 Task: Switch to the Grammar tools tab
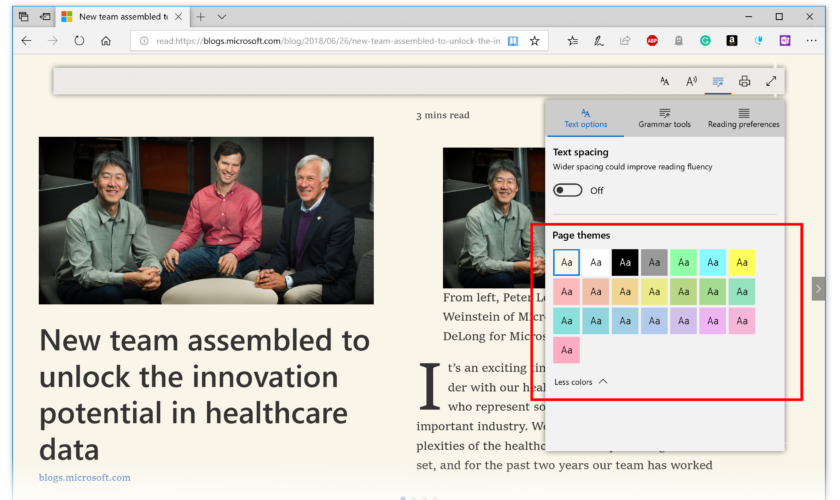(x=664, y=118)
